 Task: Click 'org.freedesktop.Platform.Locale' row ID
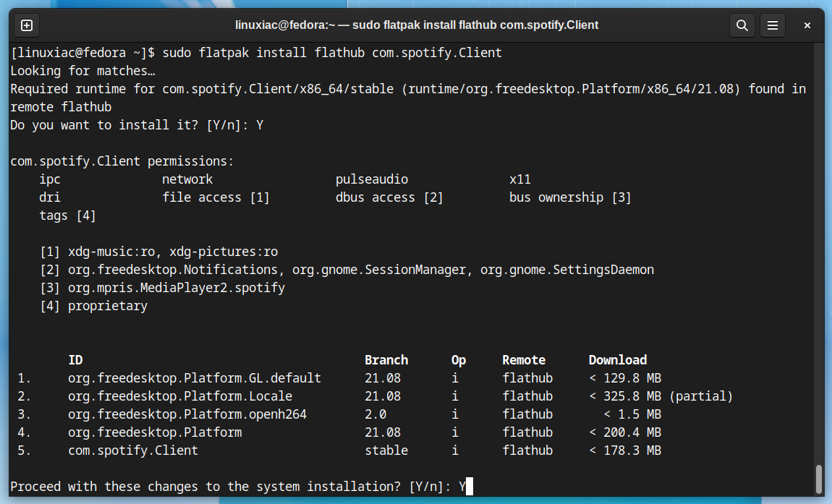tap(180, 396)
